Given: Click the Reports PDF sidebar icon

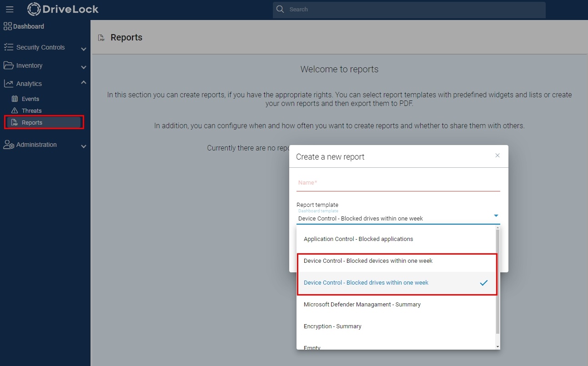Looking at the screenshot, I should pos(15,122).
